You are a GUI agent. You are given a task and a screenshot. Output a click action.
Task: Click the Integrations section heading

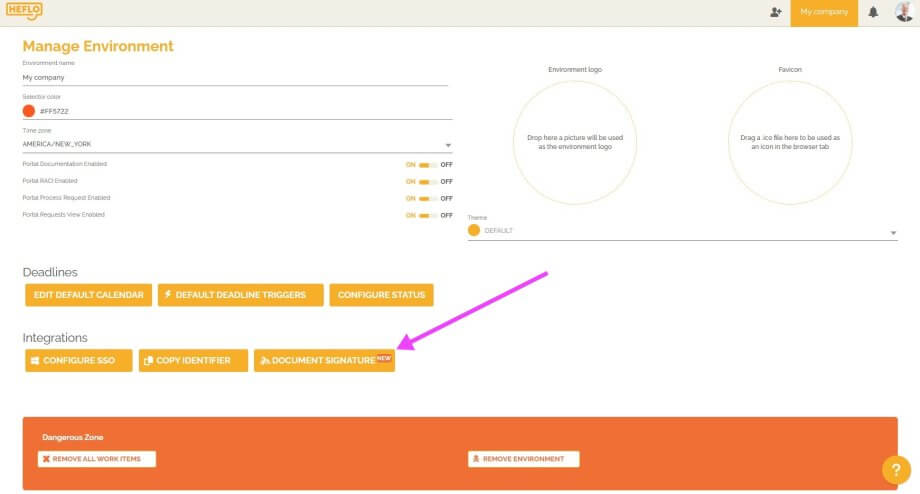pyautogui.click(x=55, y=338)
